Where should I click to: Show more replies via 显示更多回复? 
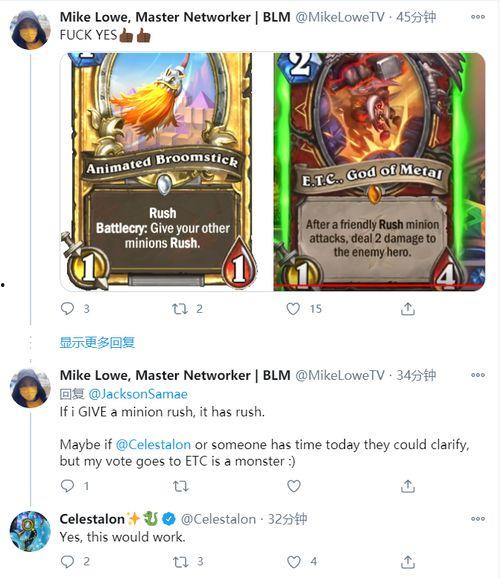click(97, 342)
